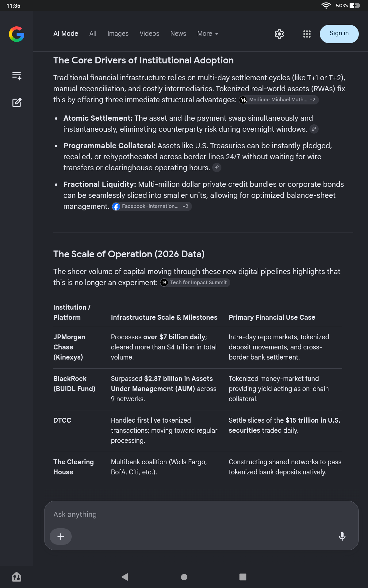This screenshot has height=588, width=368.
Task: Expand the +2 sources on Facebook chip
Action: (x=186, y=206)
